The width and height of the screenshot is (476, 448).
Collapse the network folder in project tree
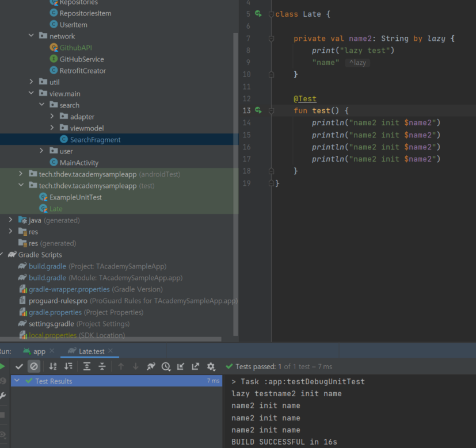(32, 36)
